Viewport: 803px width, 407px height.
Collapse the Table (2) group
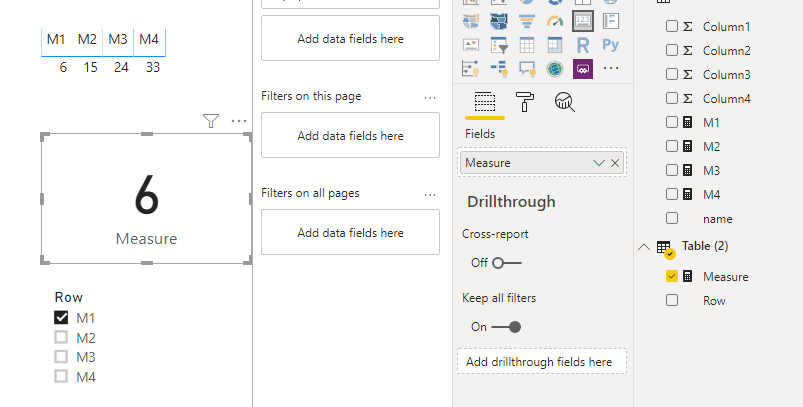coord(644,247)
